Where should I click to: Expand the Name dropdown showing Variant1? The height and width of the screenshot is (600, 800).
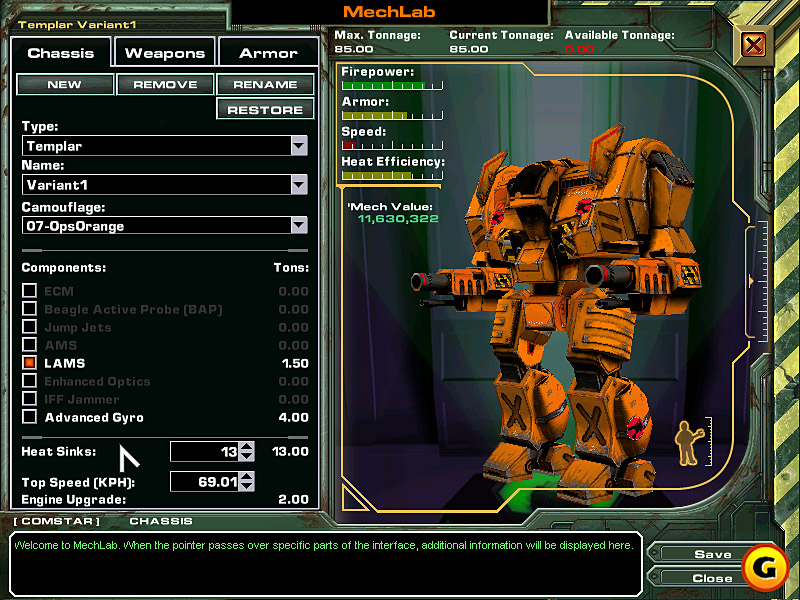click(298, 185)
